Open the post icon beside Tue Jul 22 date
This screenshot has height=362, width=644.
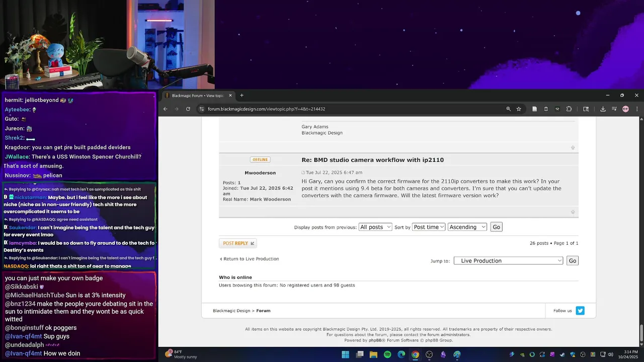(x=303, y=173)
